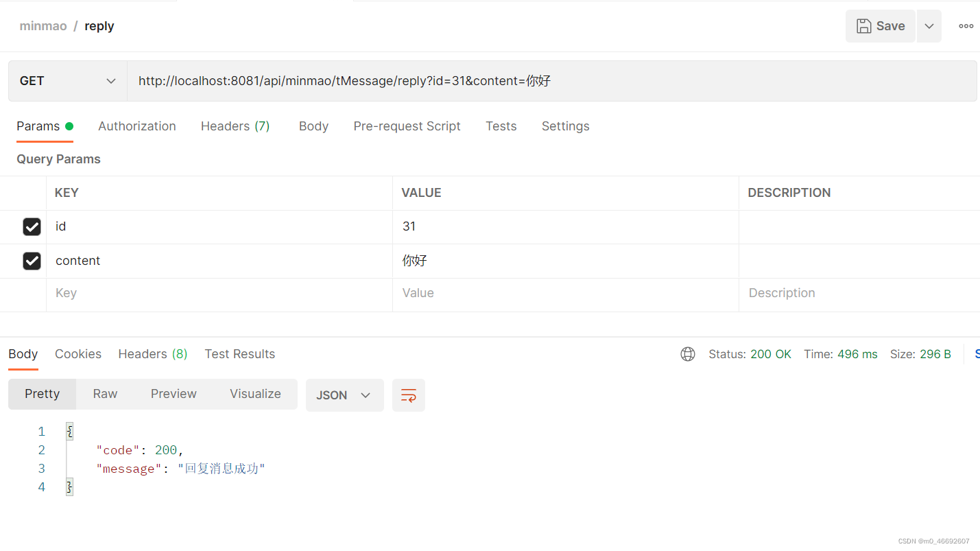Image resolution: width=980 pixels, height=551 pixels.
Task: Click the minmao collection breadcrumb
Action: [43, 26]
